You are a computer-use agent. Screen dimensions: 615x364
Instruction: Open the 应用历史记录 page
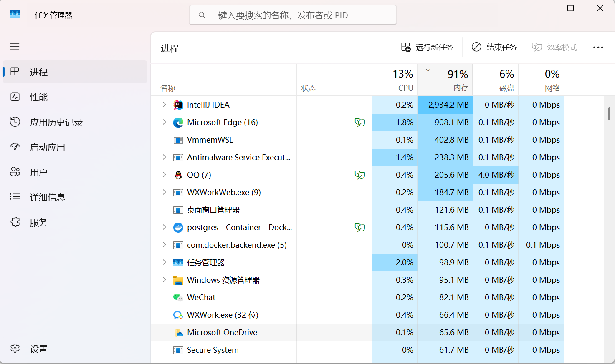(75, 122)
